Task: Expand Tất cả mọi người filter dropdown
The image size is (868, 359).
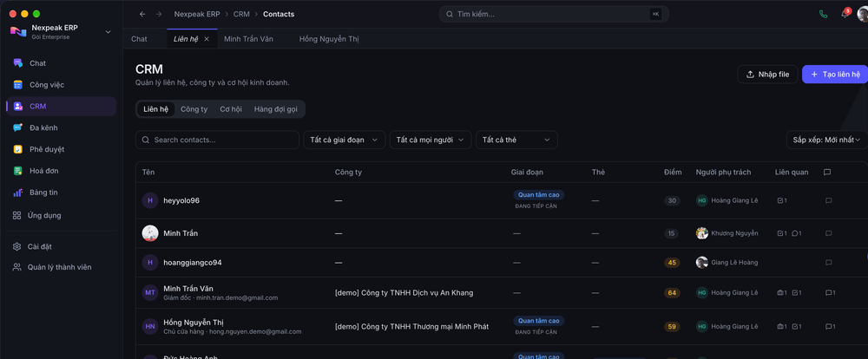Action: tap(431, 140)
